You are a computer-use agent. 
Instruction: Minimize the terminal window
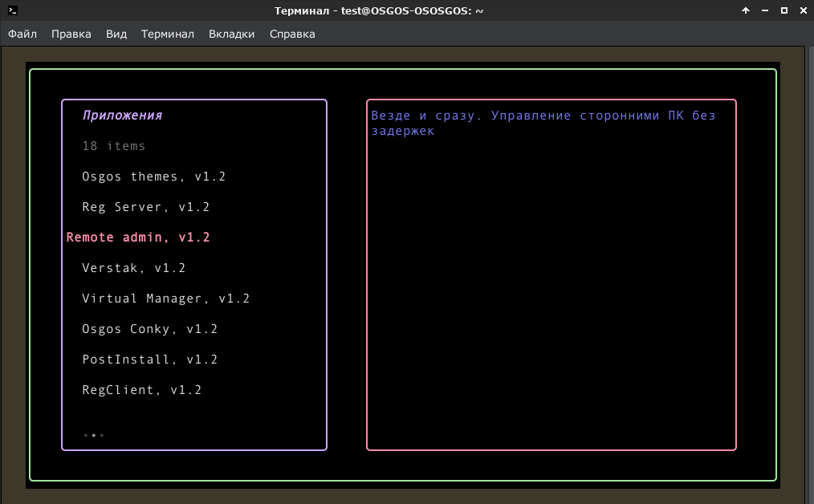click(x=765, y=10)
